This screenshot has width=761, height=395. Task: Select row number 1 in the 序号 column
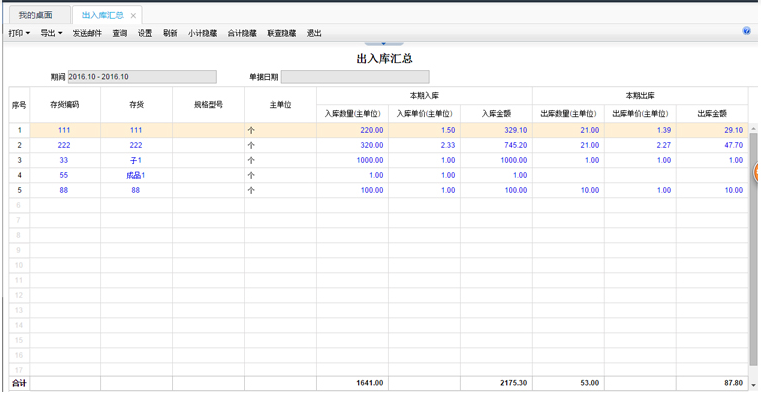tap(19, 130)
